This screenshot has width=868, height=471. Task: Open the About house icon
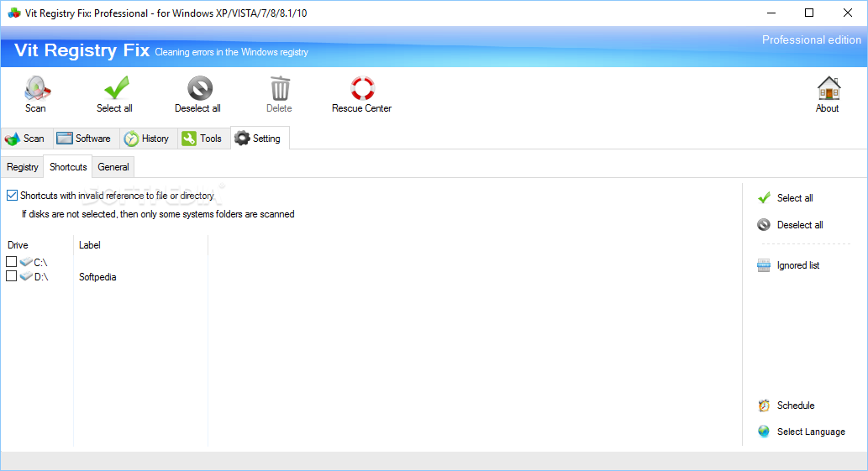click(x=829, y=88)
